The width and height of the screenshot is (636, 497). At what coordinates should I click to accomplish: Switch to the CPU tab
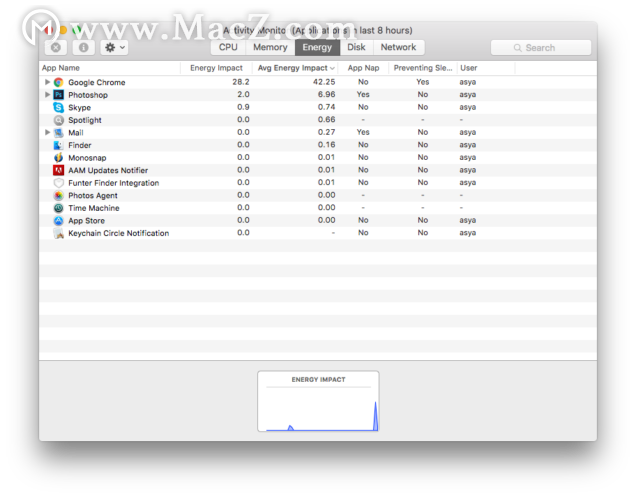pyautogui.click(x=228, y=47)
